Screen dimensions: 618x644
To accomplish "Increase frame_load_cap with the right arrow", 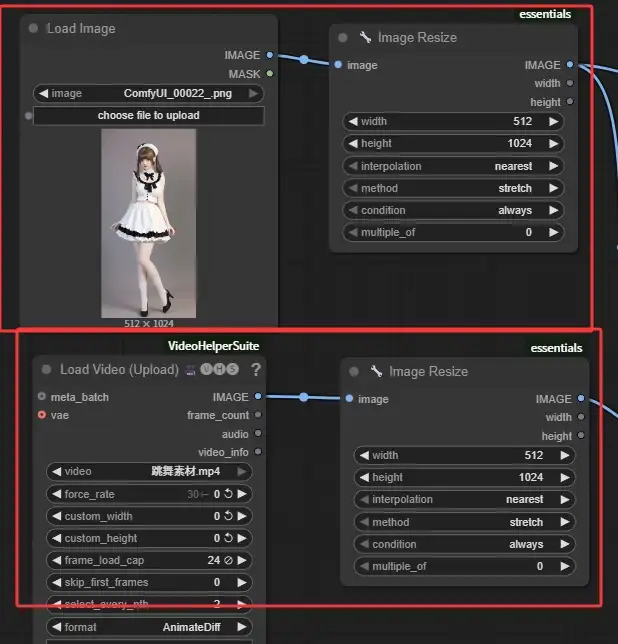I will (242, 560).
